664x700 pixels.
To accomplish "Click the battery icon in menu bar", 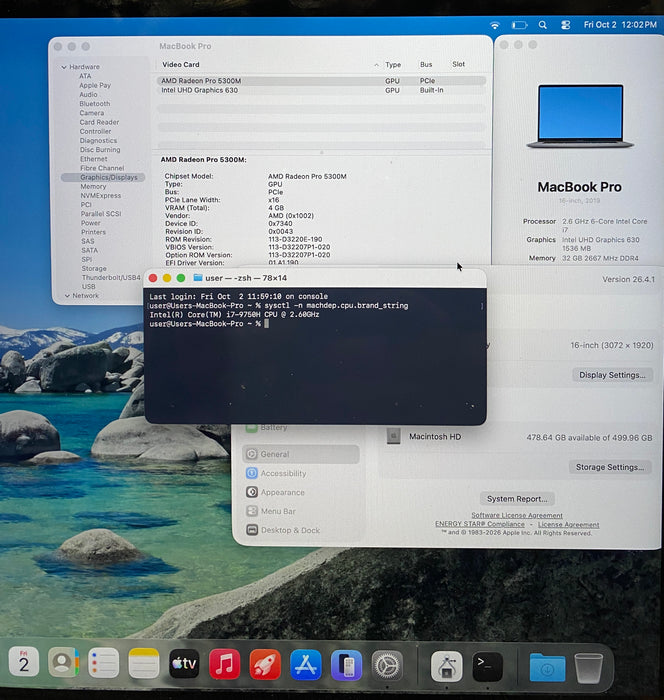I will pyautogui.click(x=519, y=25).
